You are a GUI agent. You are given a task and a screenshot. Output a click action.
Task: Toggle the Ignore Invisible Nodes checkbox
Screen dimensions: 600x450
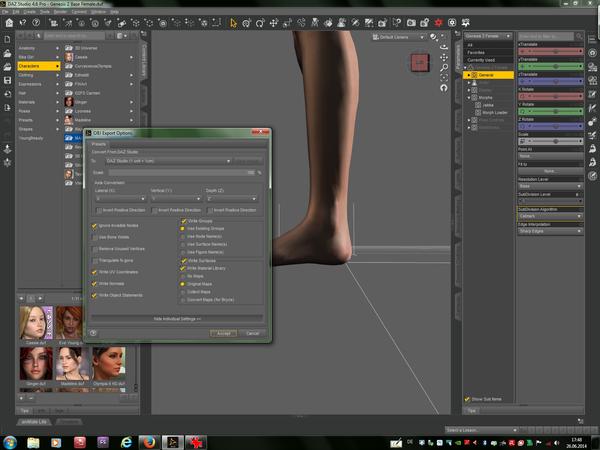94,227
